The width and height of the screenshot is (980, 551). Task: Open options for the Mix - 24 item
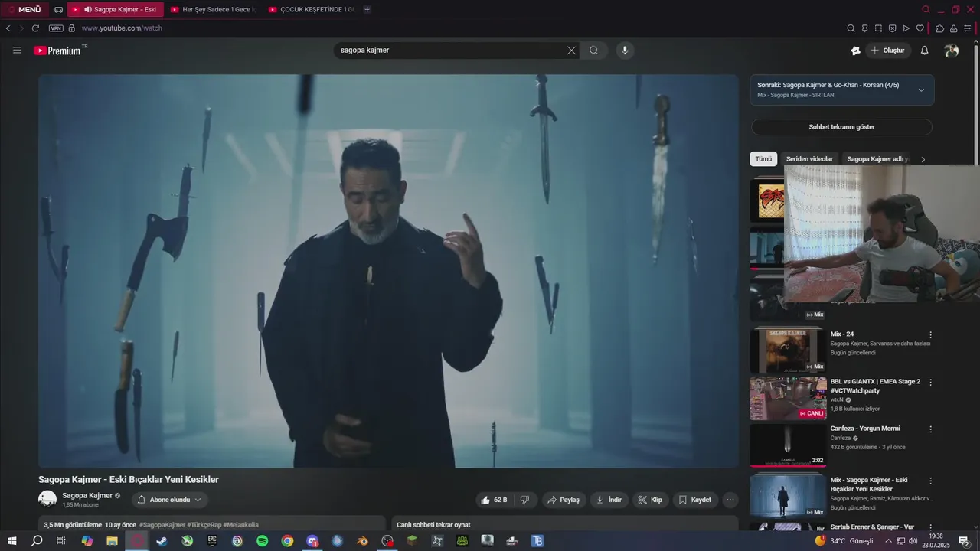[x=931, y=335]
